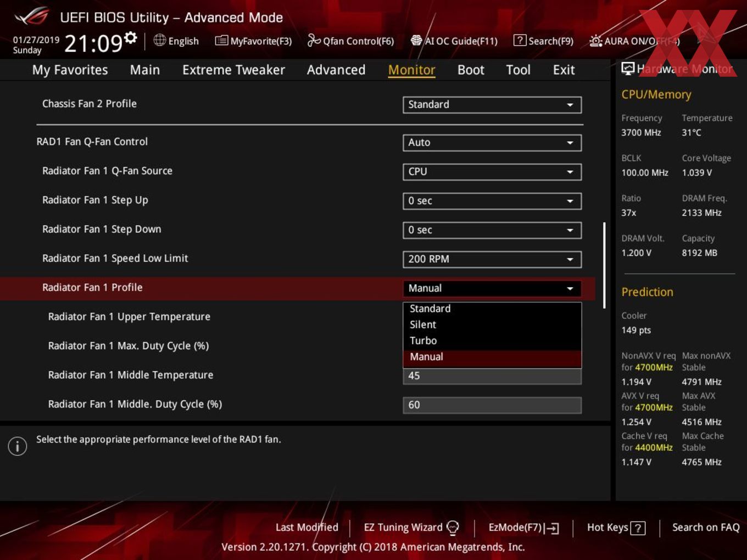Click the 1.039 V core voltage value
This screenshot has height=560, width=747.
(697, 172)
